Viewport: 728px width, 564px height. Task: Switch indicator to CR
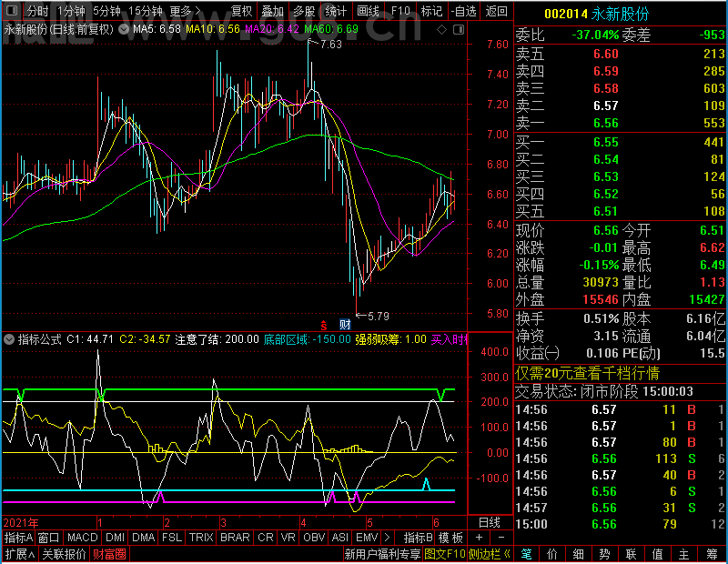pyautogui.click(x=266, y=538)
